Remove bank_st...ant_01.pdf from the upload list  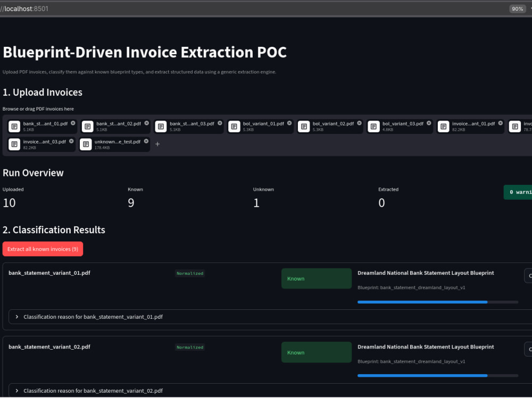tap(73, 123)
